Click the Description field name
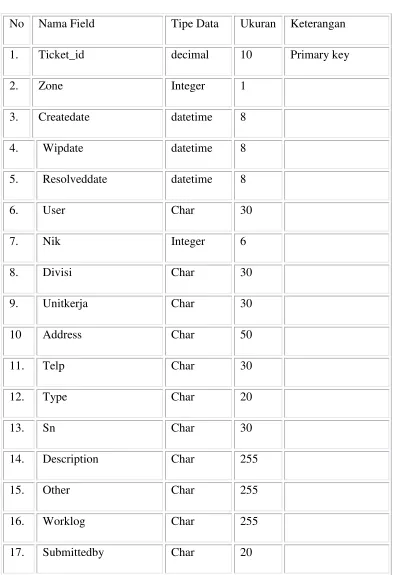393x575 pixels. (70, 459)
